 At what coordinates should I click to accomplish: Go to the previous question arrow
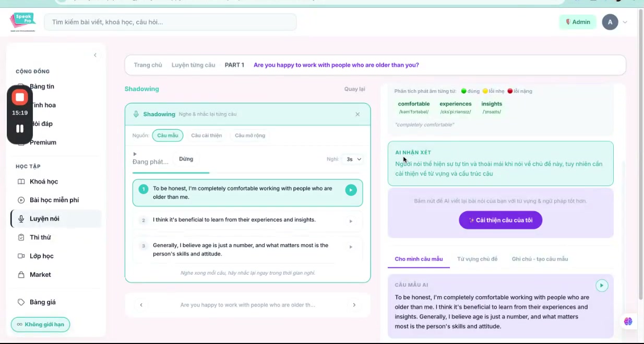tap(141, 305)
